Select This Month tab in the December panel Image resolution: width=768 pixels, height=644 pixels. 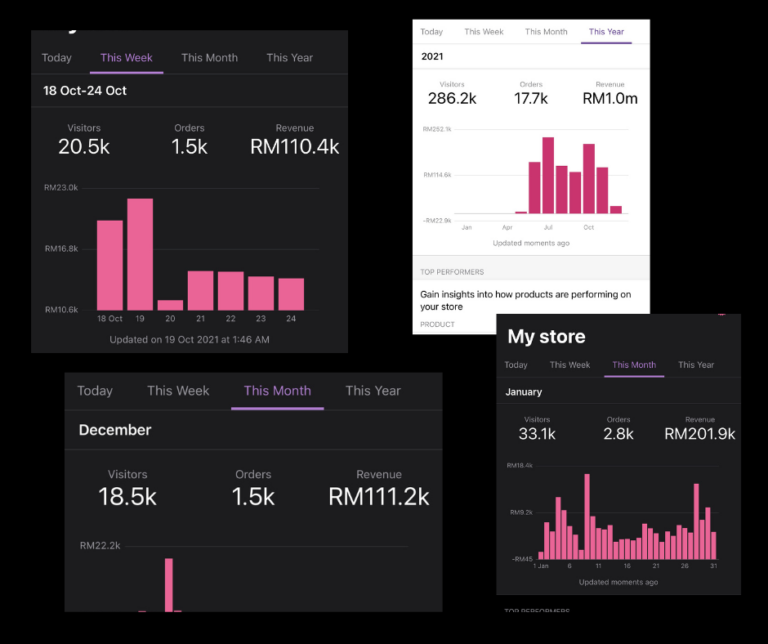click(277, 391)
